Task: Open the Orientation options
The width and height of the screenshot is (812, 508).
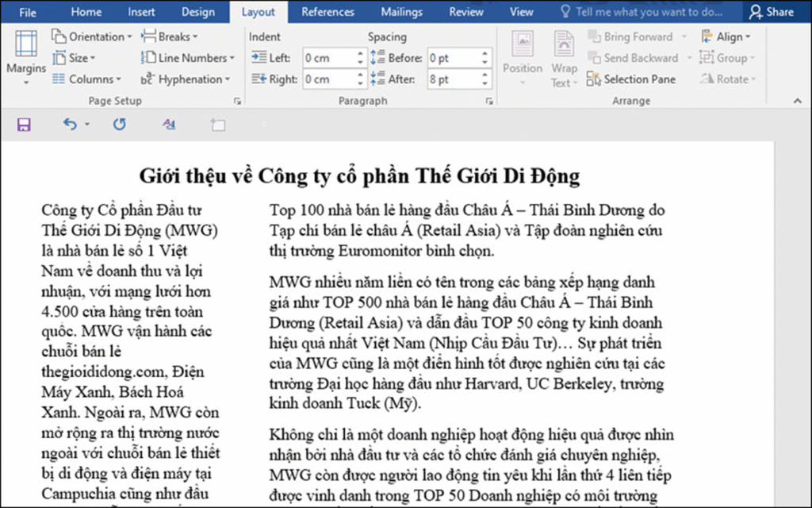Action: pyautogui.click(x=92, y=37)
